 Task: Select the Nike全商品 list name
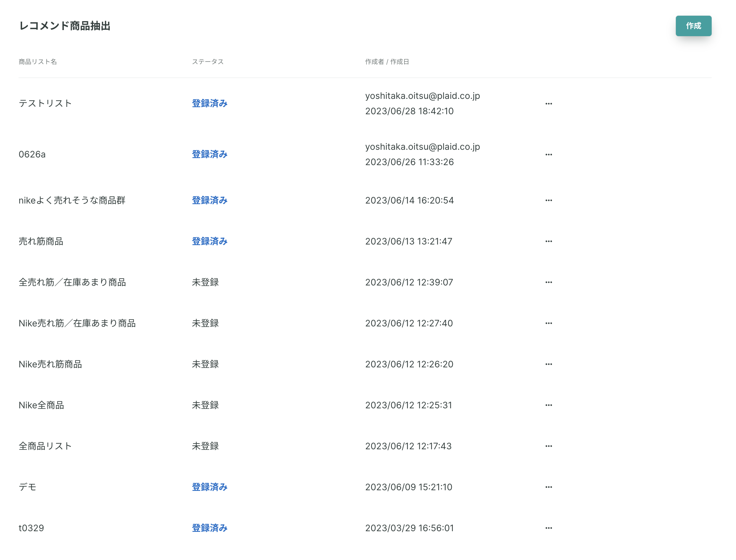[41, 405]
